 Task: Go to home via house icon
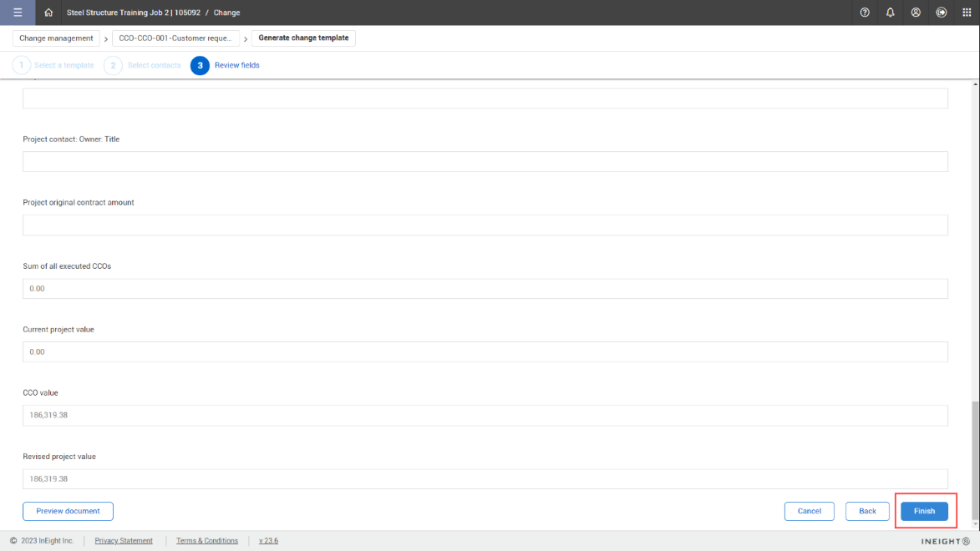click(x=48, y=13)
